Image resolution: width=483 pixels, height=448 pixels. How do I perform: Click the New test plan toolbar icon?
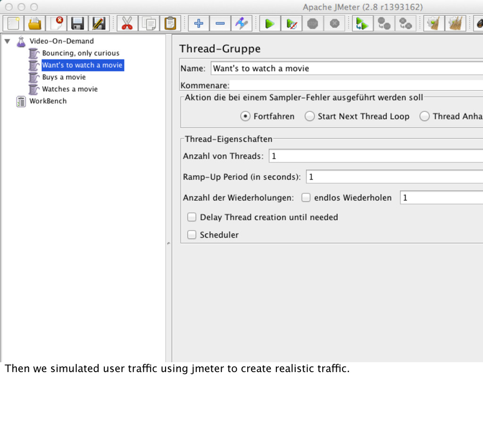click(x=13, y=24)
